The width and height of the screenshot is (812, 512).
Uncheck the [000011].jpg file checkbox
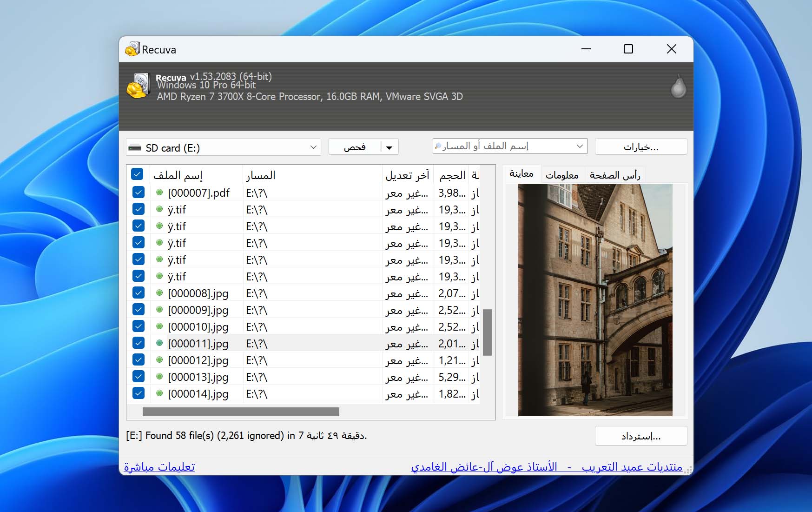coord(138,343)
